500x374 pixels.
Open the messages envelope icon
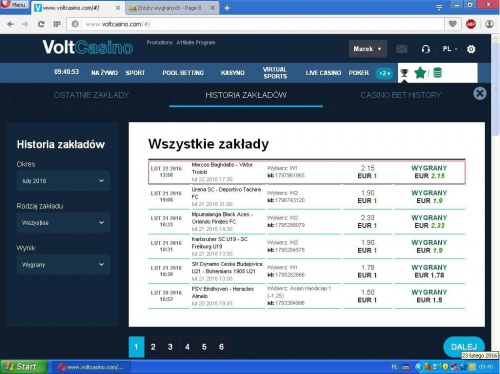point(402,49)
